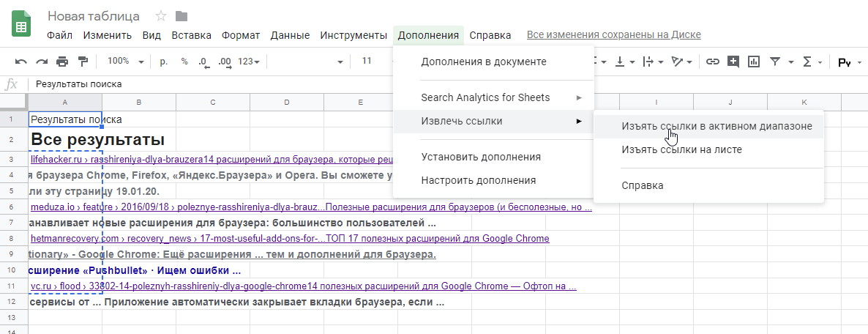
Task: Expand 'Search Analytics for Sheets' submenu
Action: [x=493, y=97]
